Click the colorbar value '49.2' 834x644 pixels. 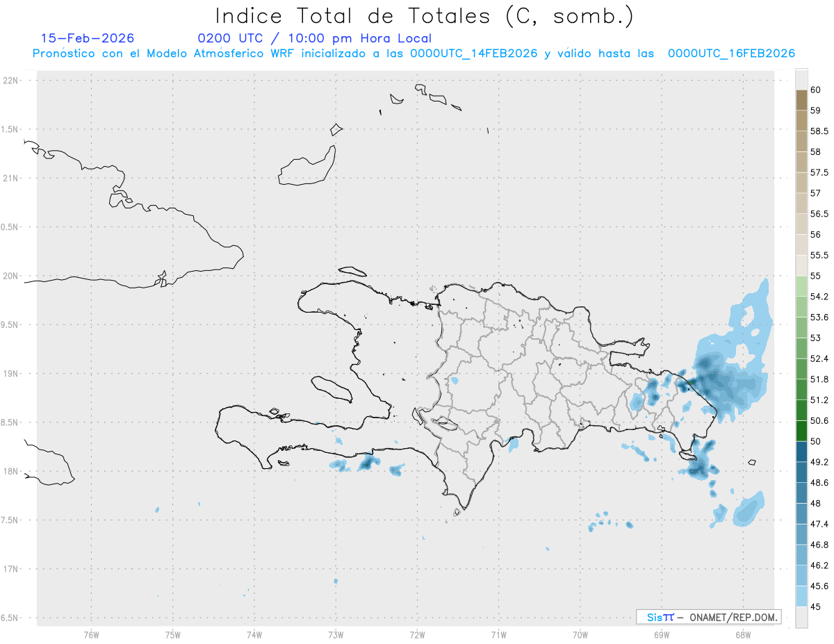(x=819, y=462)
